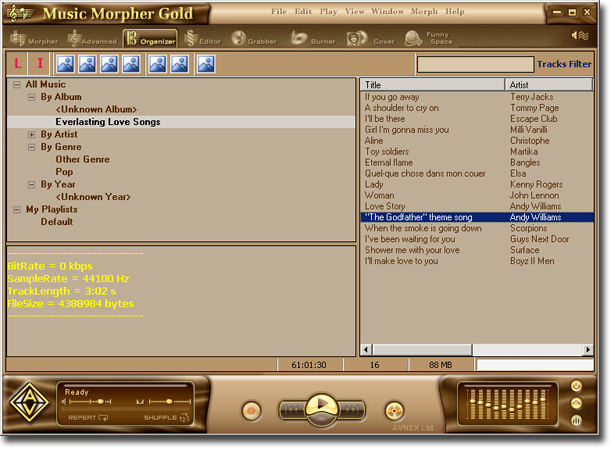The image size is (611, 449).
Task: Open the Cover module
Action: (370, 40)
